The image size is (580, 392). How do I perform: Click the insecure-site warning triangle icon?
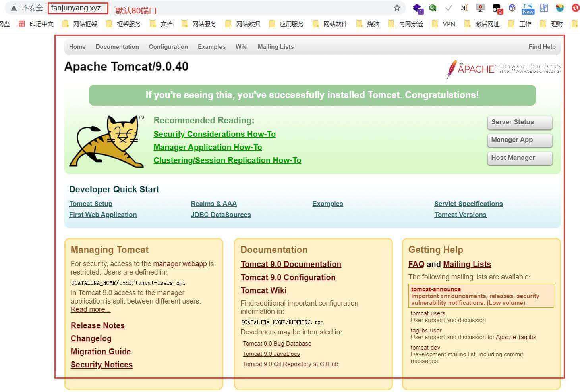(x=14, y=8)
